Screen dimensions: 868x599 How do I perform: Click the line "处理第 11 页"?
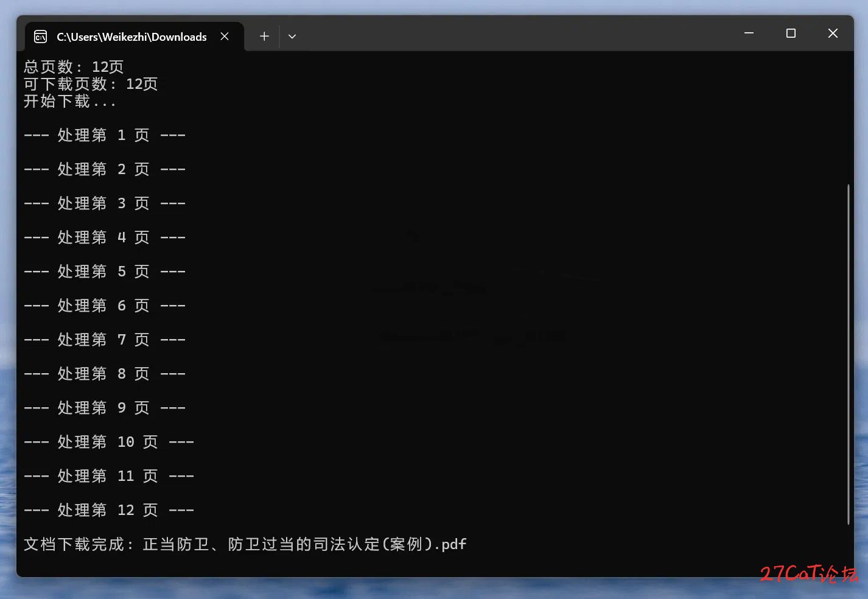pos(109,476)
